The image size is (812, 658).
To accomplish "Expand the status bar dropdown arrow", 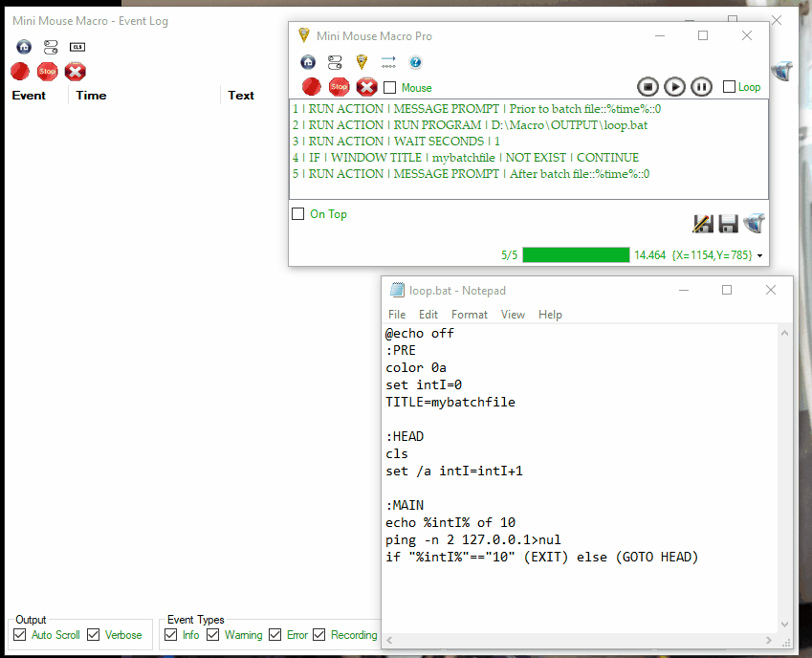I will [x=760, y=256].
